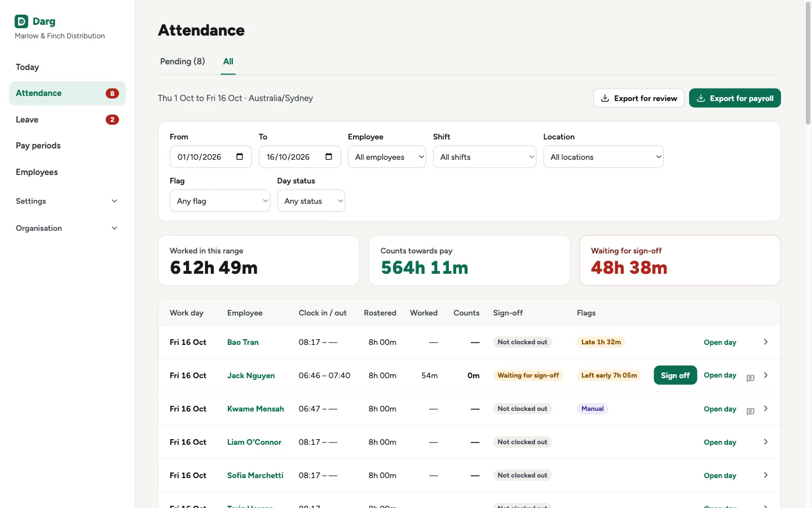This screenshot has height=508, width=812.
Task: Click chevron arrow on Bao Tran row
Action: click(766, 342)
